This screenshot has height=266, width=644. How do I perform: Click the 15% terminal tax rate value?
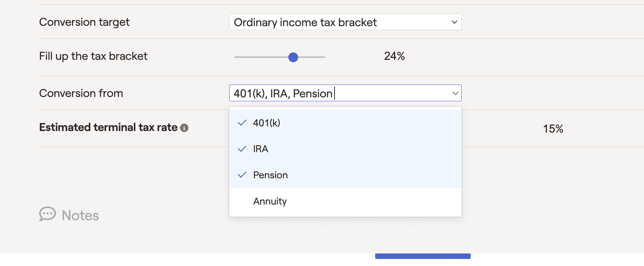pos(553,129)
